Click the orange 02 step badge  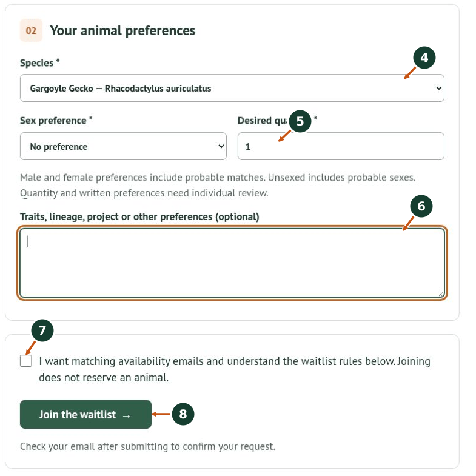tap(31, 30)
